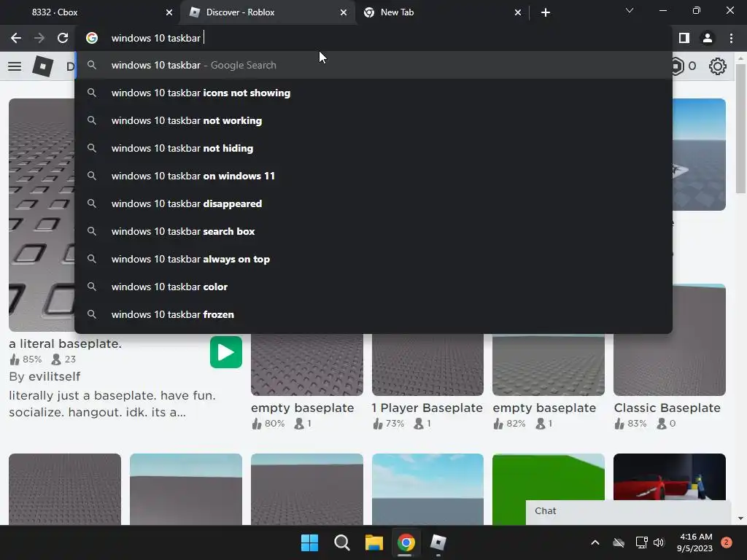Click the scrollbar down arrow
The image size is (747, 560).
[x=740, y=519]
